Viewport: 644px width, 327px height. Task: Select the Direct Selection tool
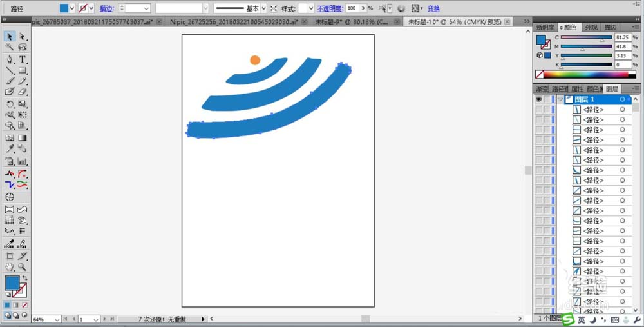tap(22, 37)
